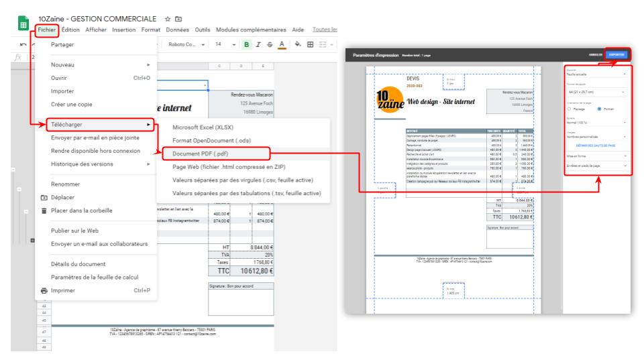Open the Outils menu
The image size is (644, 362).
coord(203,30)
